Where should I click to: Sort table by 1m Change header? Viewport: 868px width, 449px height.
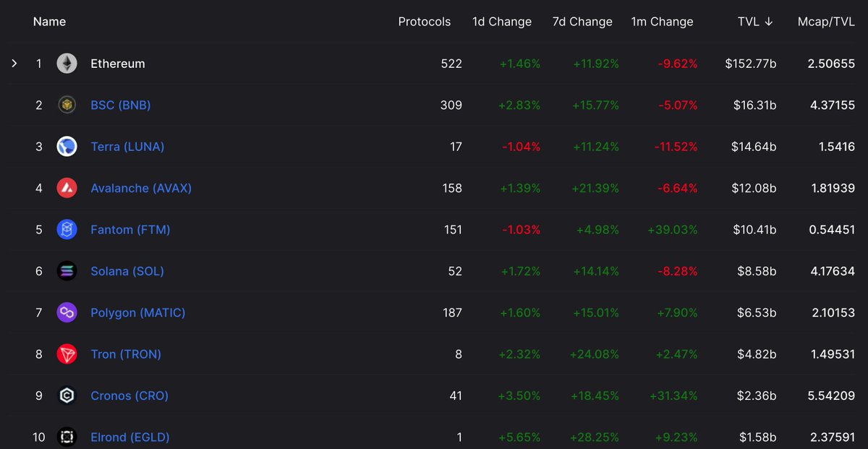[662, 22]
